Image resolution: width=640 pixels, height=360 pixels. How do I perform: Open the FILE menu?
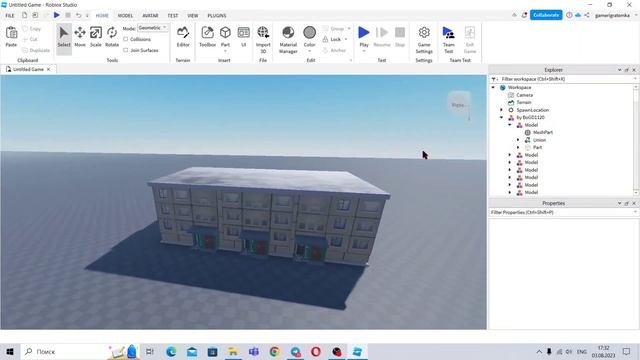pos(10,16)
